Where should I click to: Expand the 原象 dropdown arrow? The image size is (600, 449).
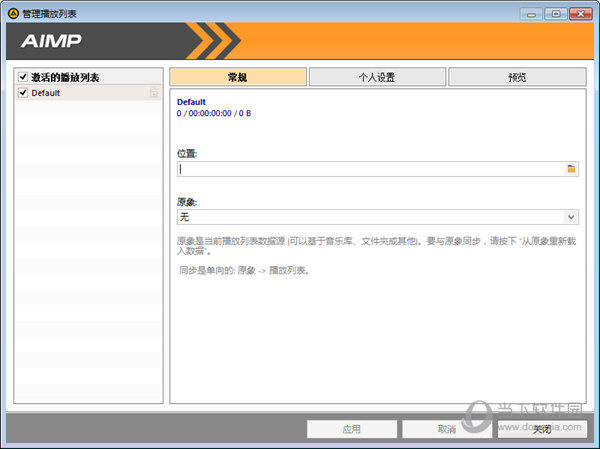point(571,217)
